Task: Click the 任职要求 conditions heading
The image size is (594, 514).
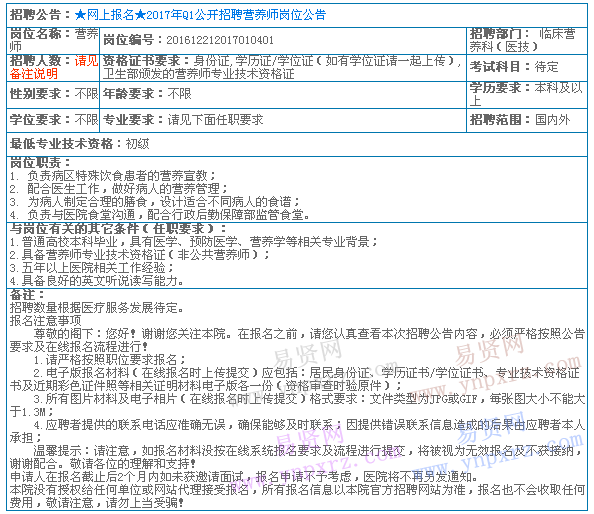Action: (x=118, y=228)
